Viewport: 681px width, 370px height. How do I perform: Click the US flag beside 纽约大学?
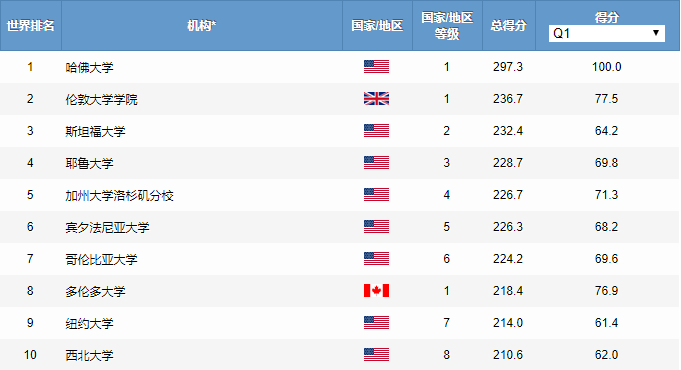[x=376, y=323]
